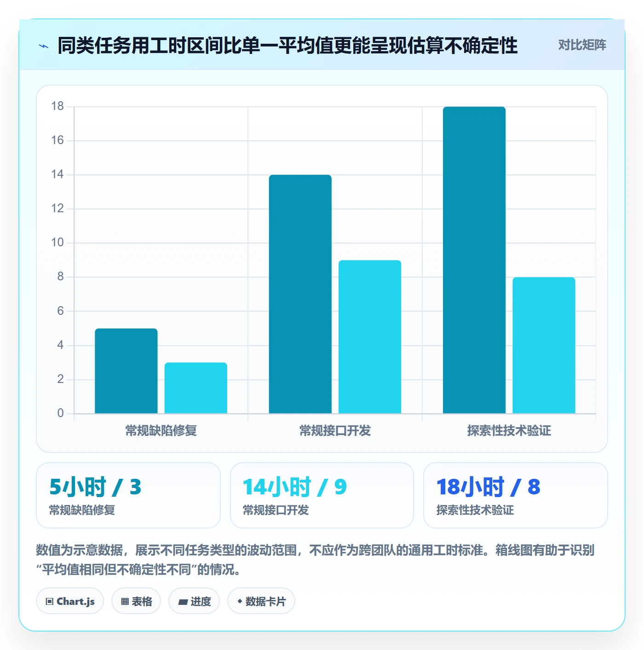Click the 常规接口开发 x-axis label

(335, 431)
